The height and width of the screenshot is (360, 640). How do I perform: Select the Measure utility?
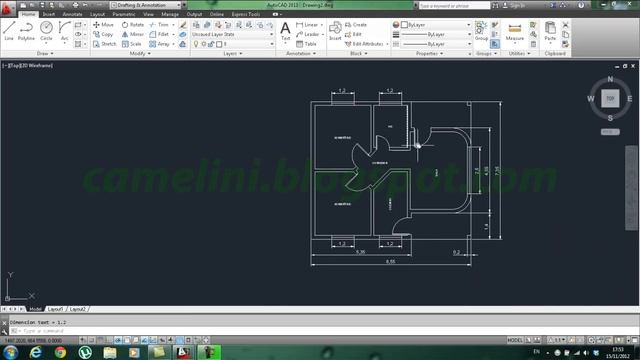click(x=515, y=32)
